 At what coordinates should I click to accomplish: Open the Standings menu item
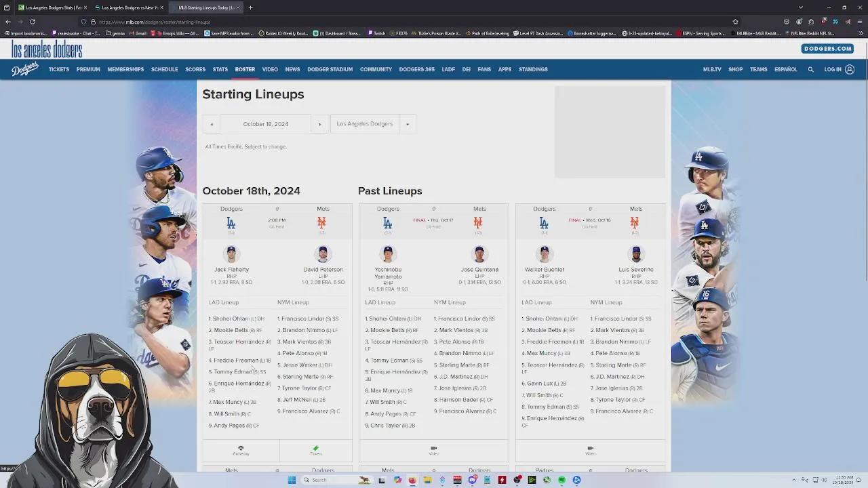coord(533,69)
